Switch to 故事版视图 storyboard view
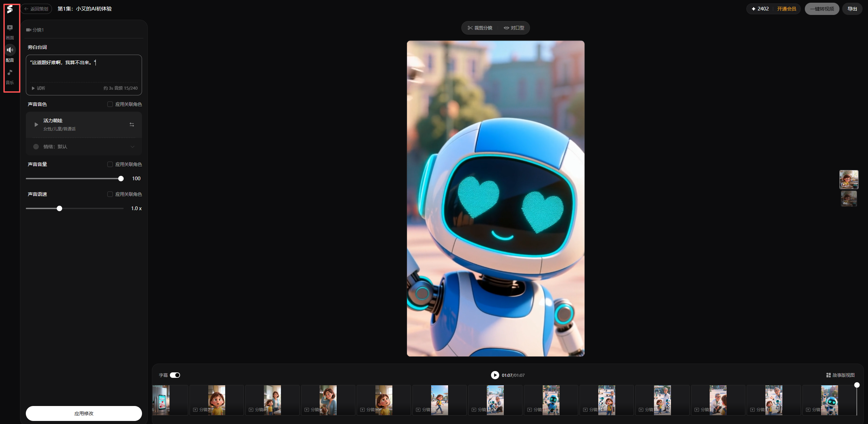The height and width of the screenshot is (424, 868). (840, 375)
